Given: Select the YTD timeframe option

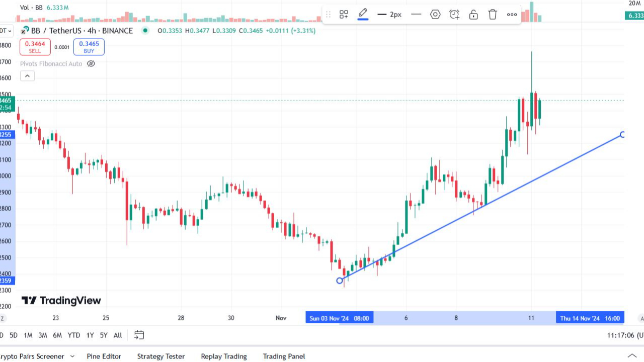Looking at the screenshot, I should click(73, 335).
